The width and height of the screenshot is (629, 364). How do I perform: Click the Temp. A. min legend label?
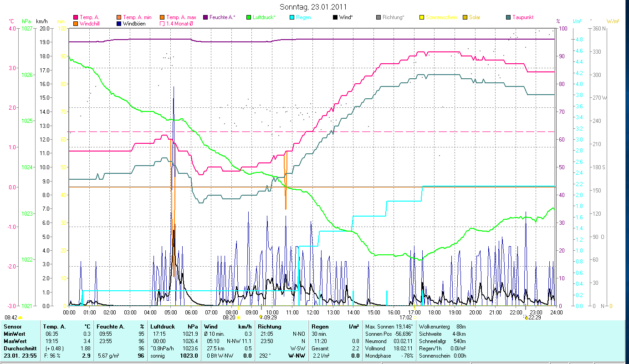click(137, 18)
